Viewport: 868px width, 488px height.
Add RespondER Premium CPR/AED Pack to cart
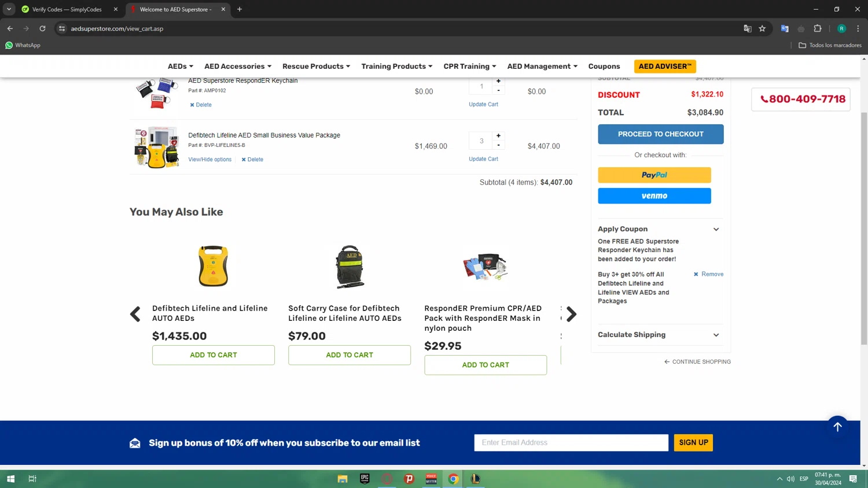486,365
